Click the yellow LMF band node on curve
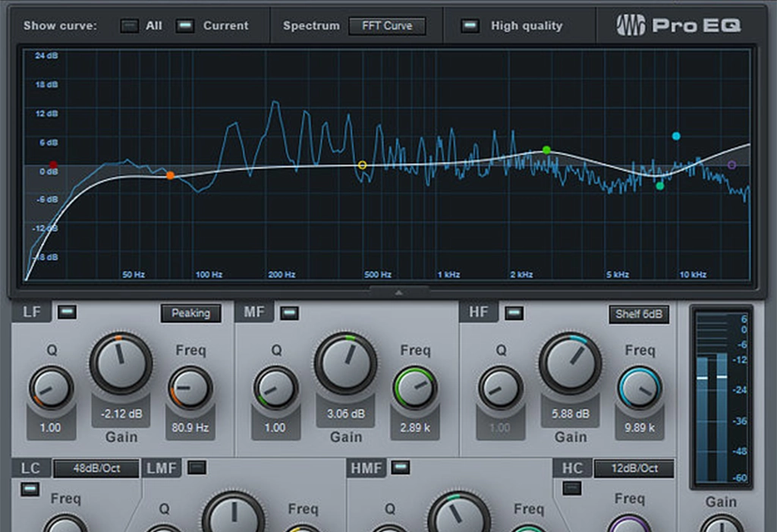 (362, 165)
